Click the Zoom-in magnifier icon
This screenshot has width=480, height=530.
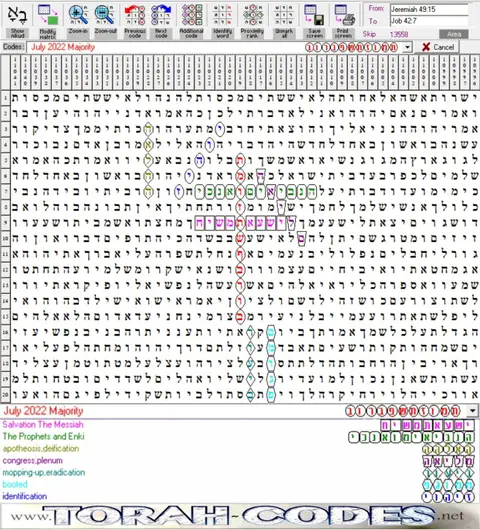(78, 15)
